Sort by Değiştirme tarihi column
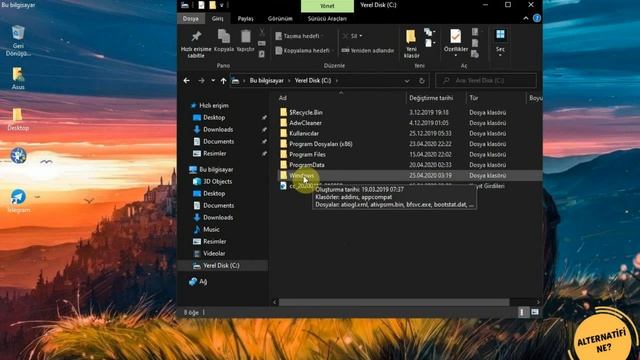 (431, 98)
